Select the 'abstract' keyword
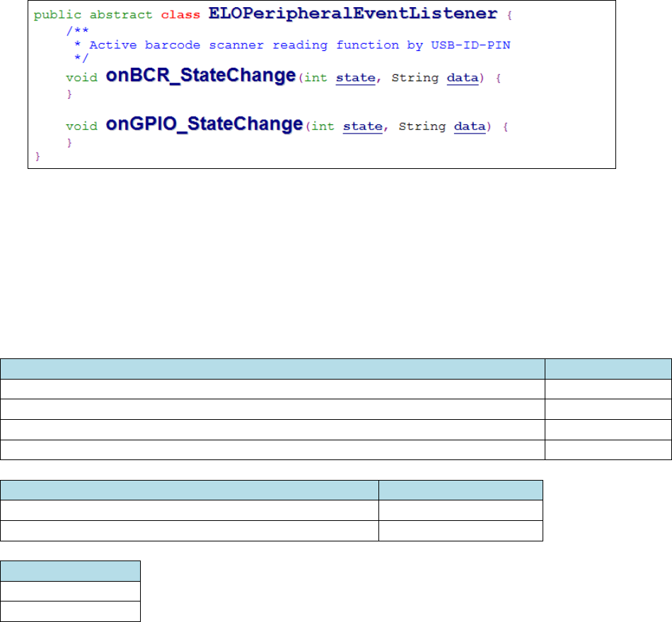672x622 pixels. 121,15
